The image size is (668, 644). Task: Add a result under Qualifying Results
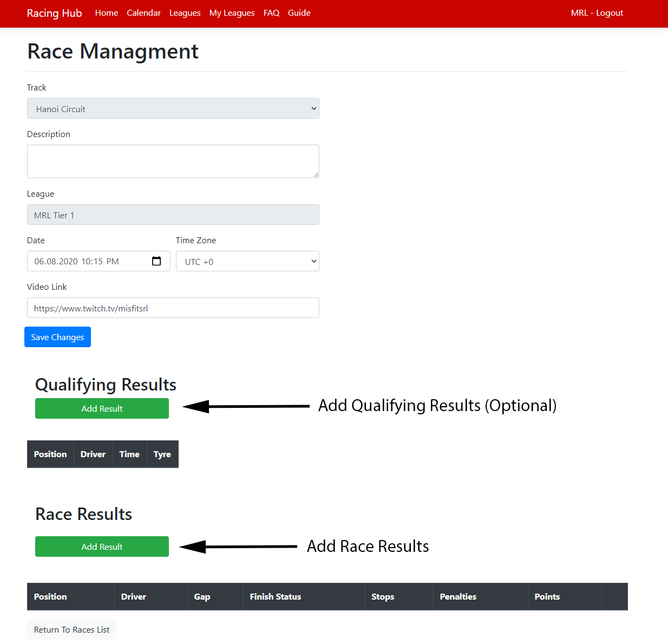102,408
